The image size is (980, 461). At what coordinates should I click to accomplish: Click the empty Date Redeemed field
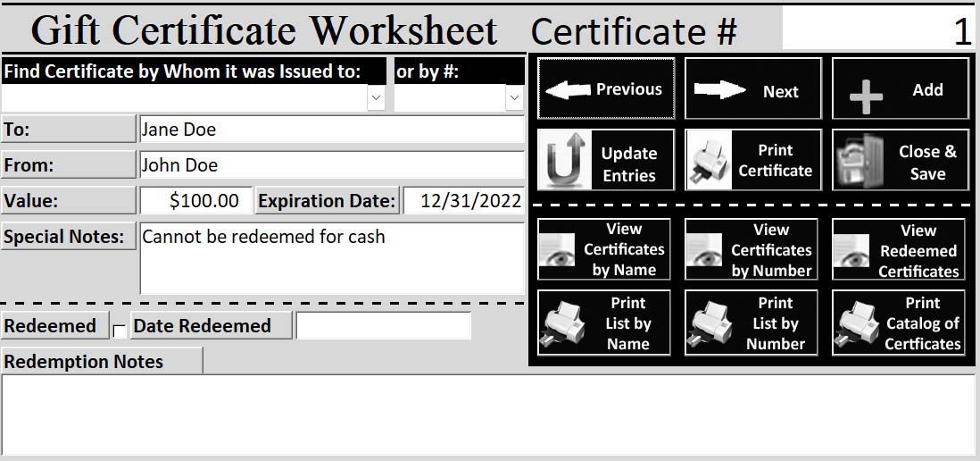[x=383, y=326]
